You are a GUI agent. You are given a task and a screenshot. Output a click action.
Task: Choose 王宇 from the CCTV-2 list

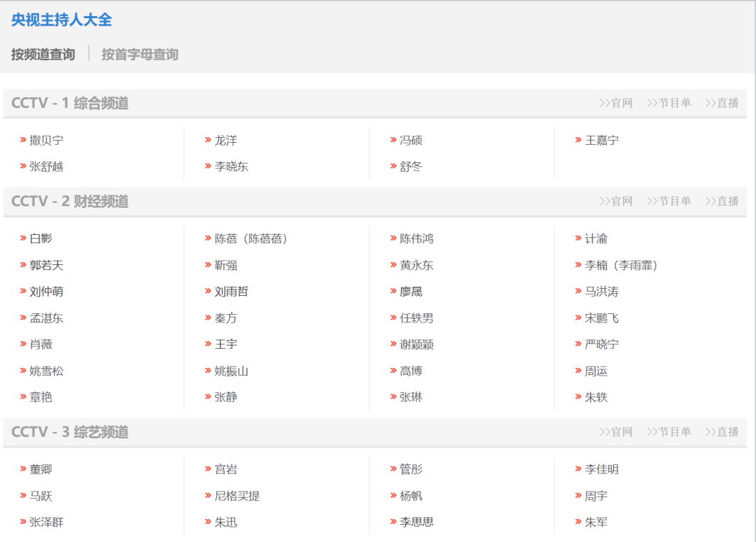[x=225, y=345]
